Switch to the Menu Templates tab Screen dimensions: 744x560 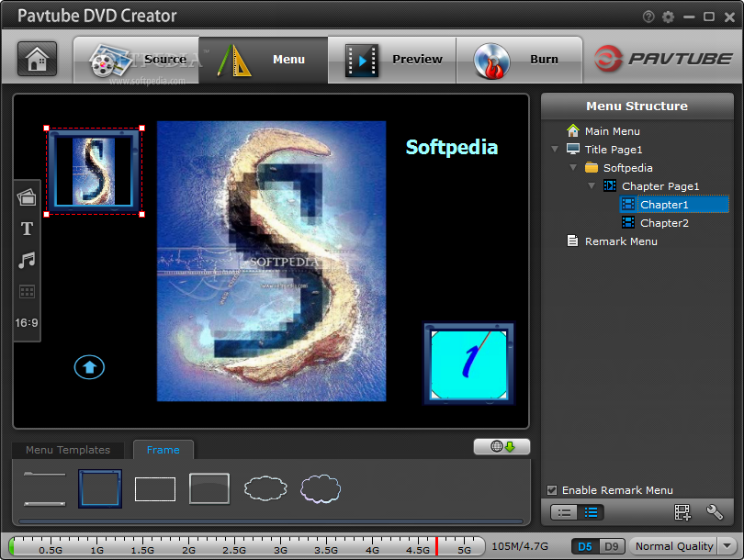[x=68, y=450]
